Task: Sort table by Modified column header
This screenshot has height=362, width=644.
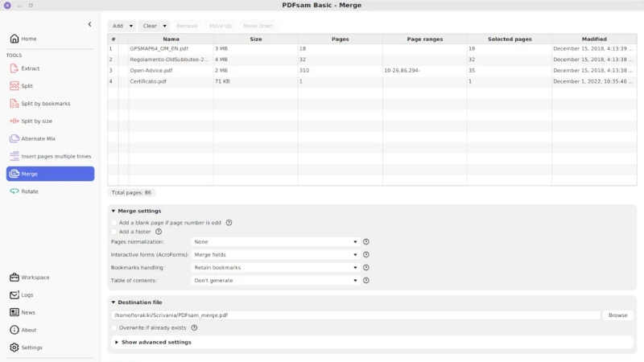Action: (x=594, y=39)
